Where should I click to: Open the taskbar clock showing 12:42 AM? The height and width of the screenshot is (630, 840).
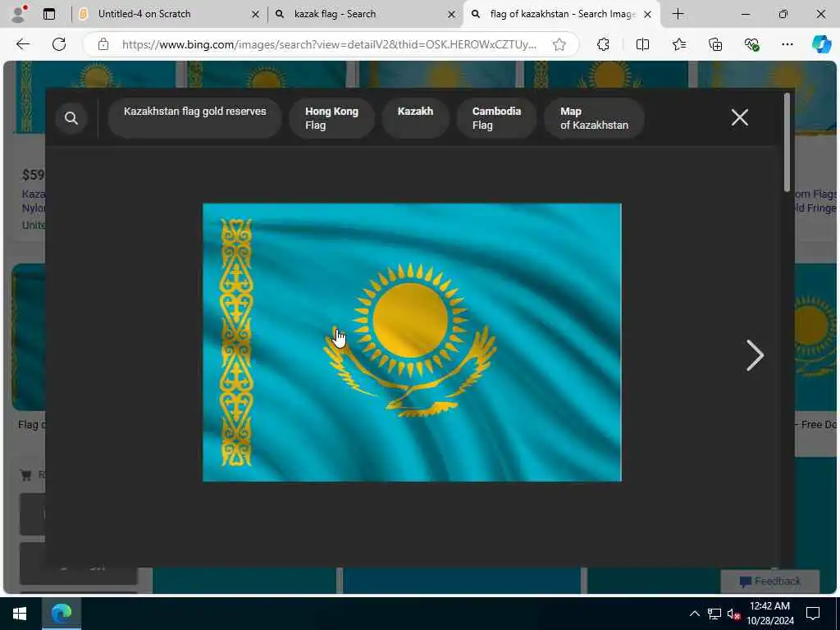(x=769, y=614)
